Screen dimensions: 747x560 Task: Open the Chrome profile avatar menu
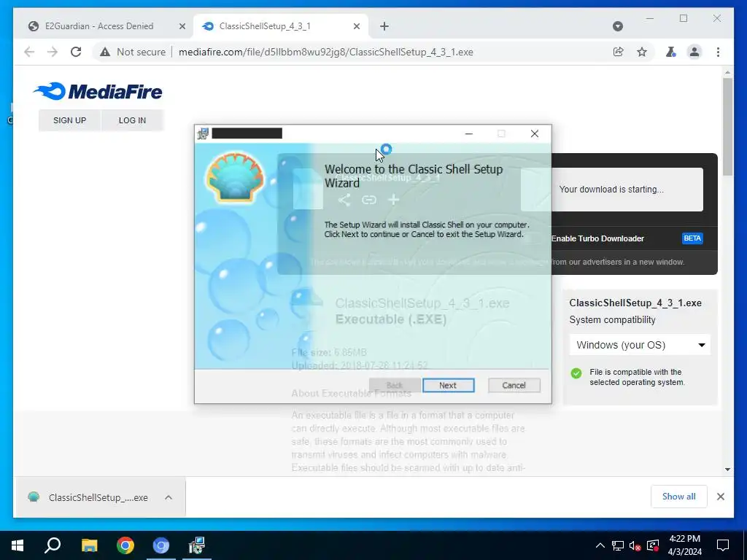pos(694,52)
